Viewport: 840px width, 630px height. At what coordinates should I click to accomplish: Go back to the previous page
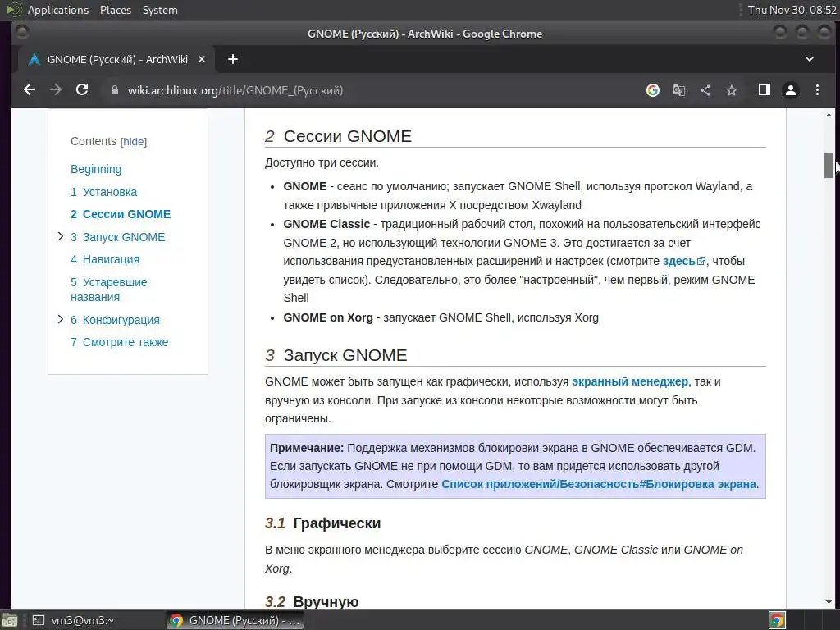pos(30,90)
